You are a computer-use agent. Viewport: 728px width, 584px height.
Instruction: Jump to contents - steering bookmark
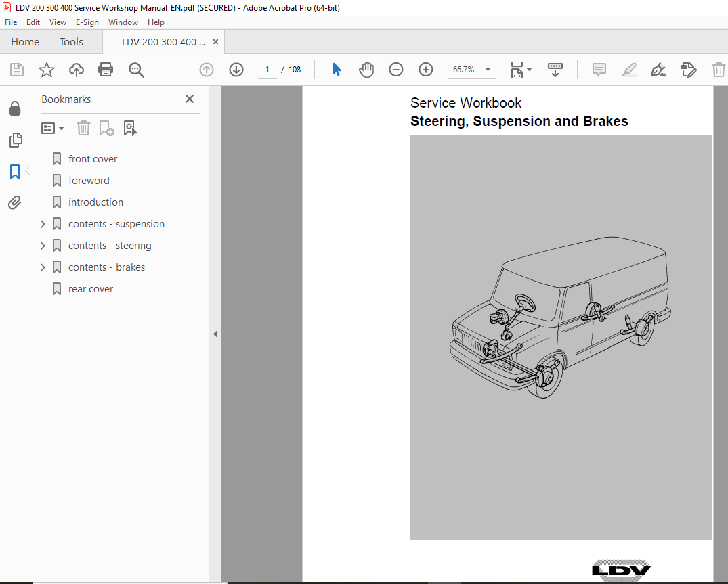110,246
